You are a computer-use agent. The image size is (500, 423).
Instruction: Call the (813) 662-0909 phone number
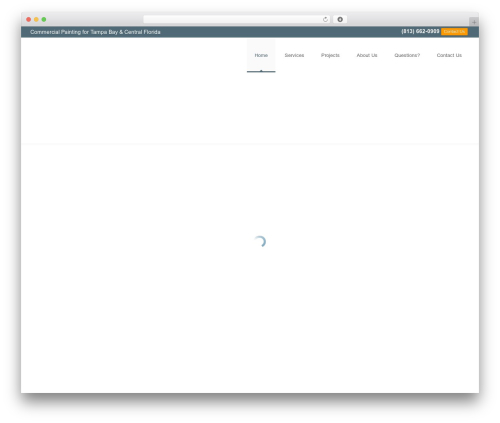click(x=420, y=31)
